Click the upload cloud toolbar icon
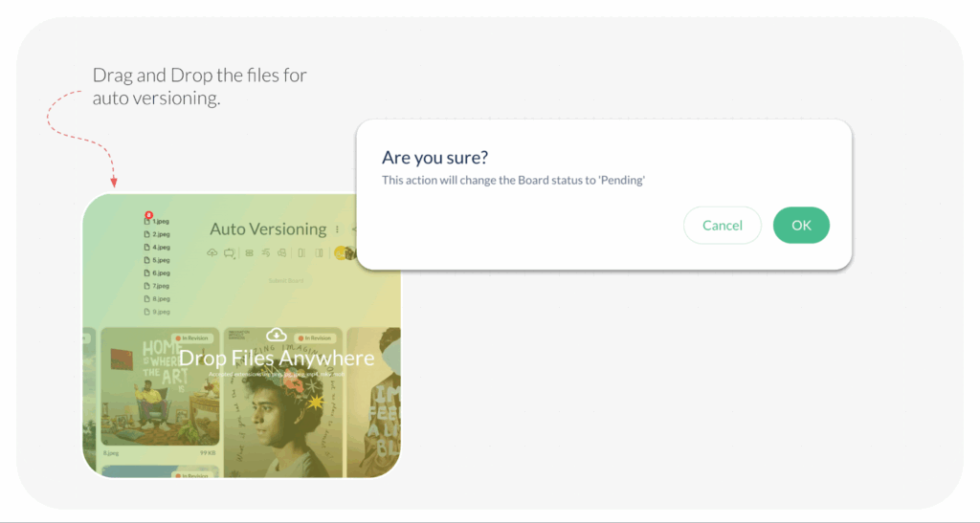This screenshot has height=523, width=980. click(x=212, y=253)
